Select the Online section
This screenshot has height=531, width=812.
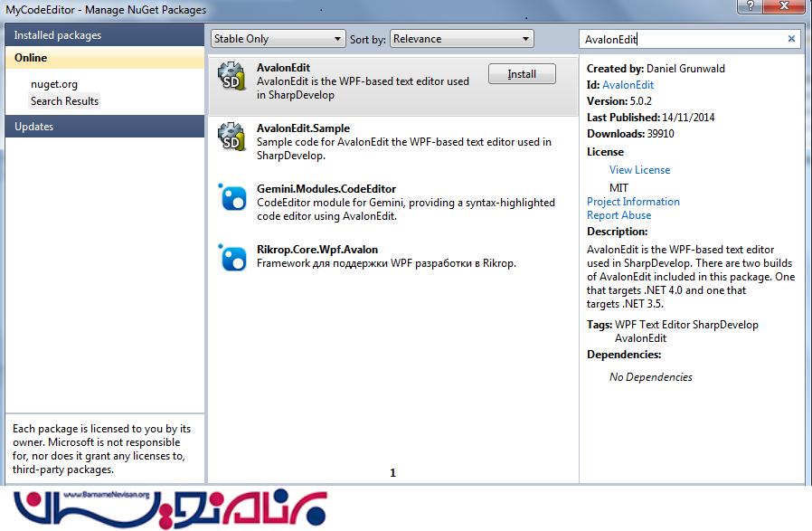[x=105, y=58]
